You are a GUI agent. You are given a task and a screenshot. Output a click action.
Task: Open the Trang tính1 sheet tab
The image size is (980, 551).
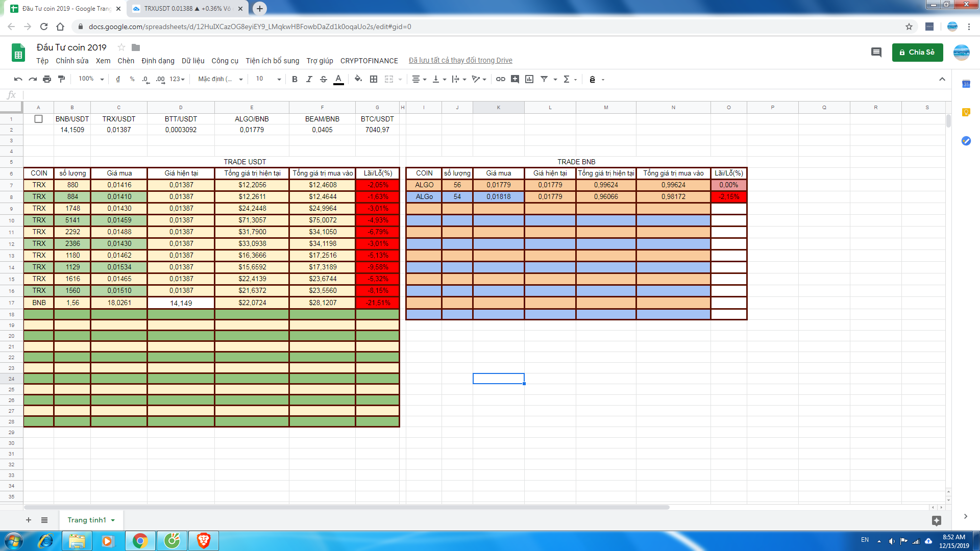[x=91, y=520]
